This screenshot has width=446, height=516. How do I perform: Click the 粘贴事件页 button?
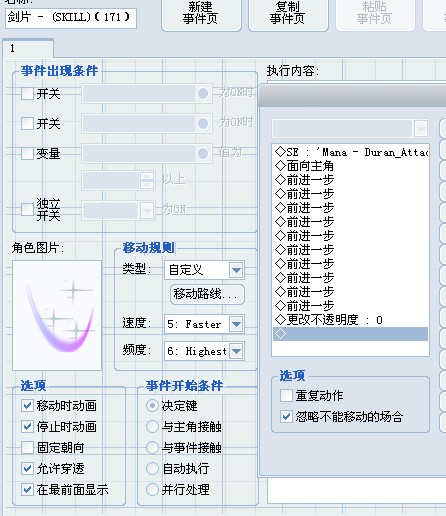pos(375,15)
